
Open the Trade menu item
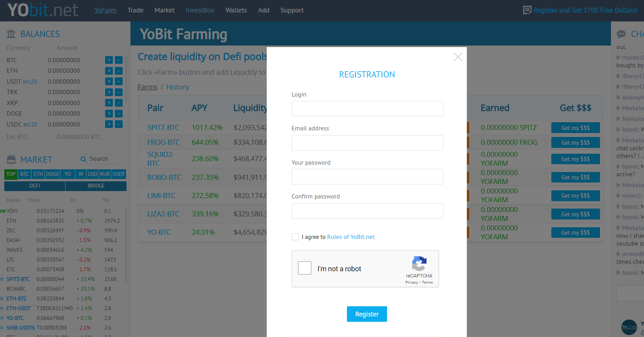point(135,10)
